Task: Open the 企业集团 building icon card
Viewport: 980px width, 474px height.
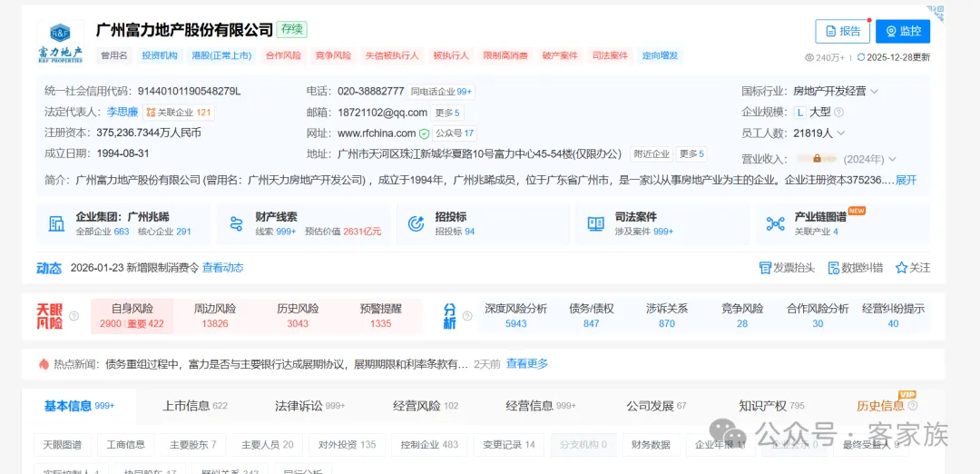Action: 57,224
